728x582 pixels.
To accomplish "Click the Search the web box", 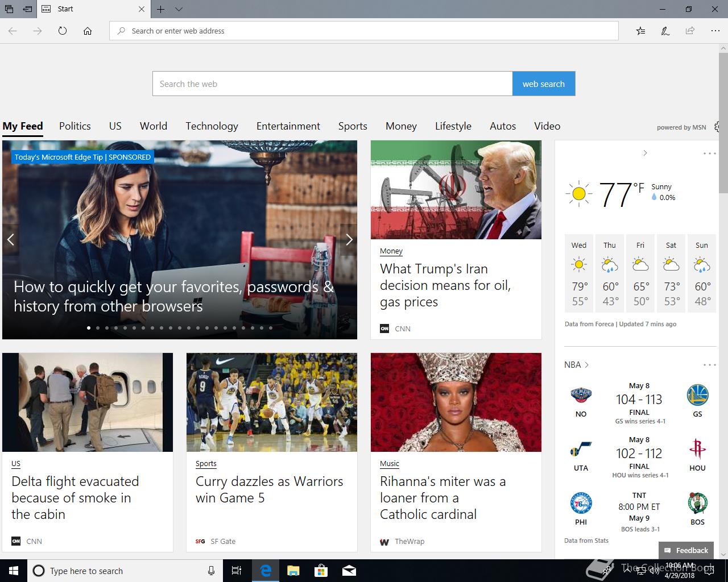I will [x=333, y=84].
